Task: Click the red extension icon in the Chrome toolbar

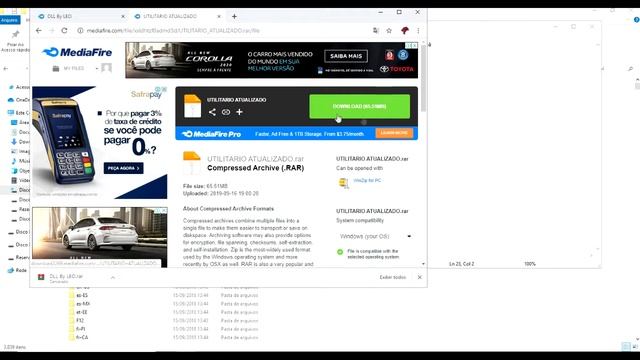Action: point(404,31)
